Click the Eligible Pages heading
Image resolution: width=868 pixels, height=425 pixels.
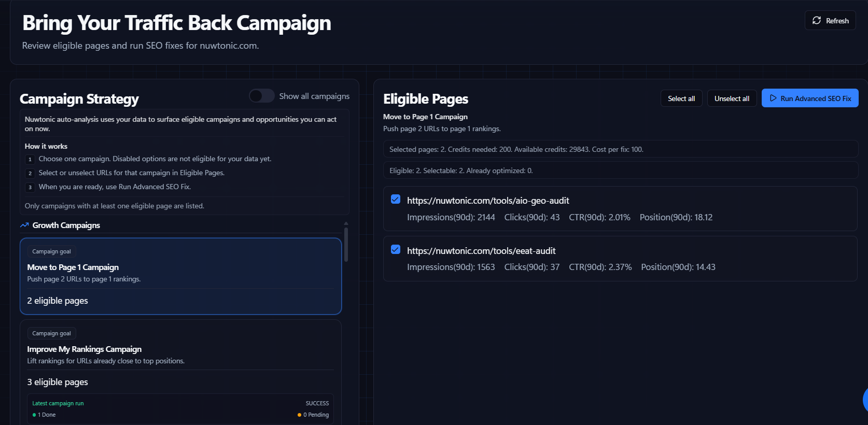pos(426,98)
